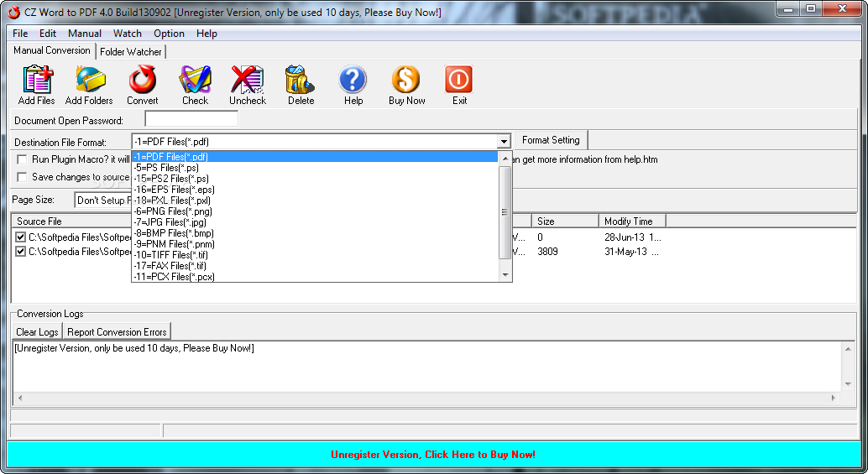Screen dimensions: 868x474
Task: Click logs horizontal scrollbar left arrow
Action: point(20,398)
